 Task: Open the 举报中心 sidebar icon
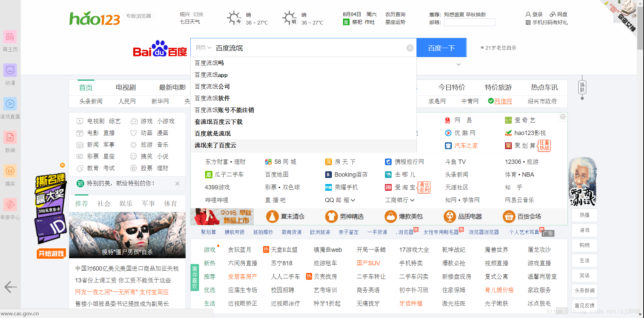(10, 205)
